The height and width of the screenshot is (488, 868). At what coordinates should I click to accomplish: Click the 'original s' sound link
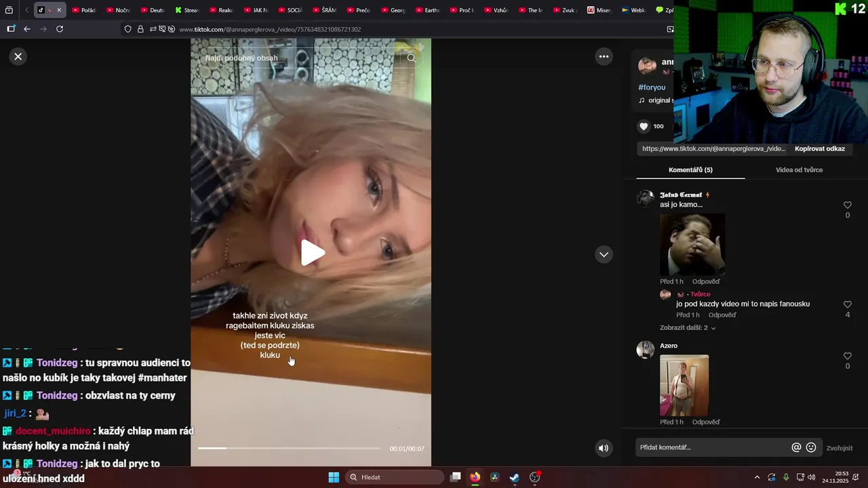(655, 100)
